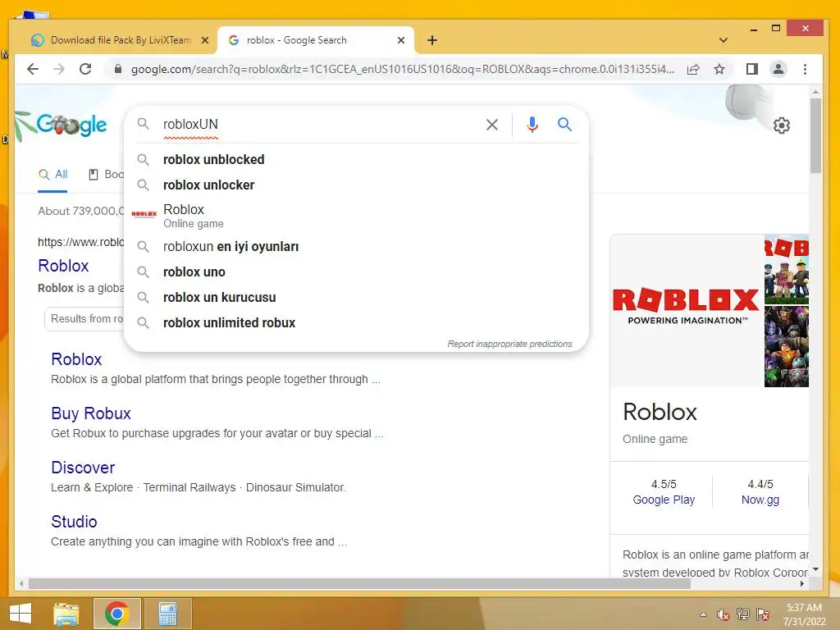Screen dimensions: 840x630
Task: Click the scroll right arrow
Action: pyautogui.click(x=802, y=584)
